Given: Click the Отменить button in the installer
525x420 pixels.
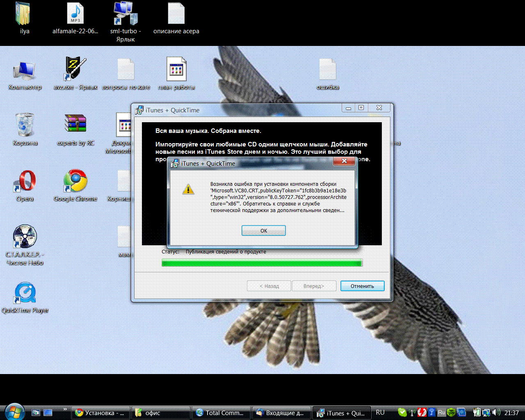Looking at the screenshot, I should click(x=362, y=286).
